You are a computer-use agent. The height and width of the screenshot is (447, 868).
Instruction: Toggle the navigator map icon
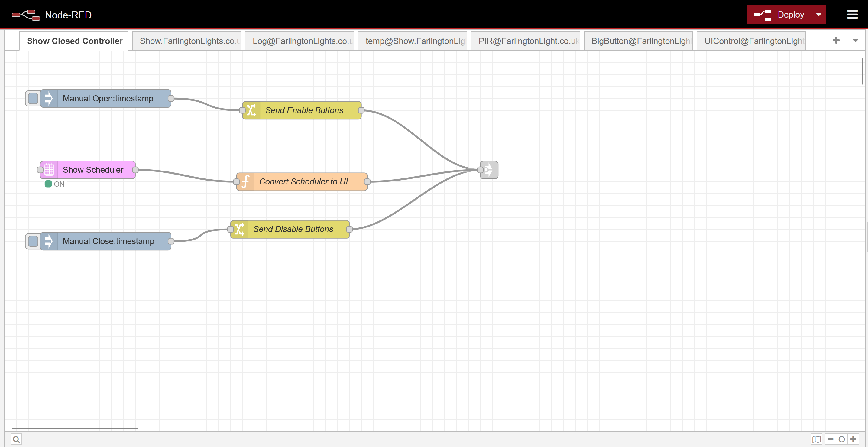click(x=816, y=439)
